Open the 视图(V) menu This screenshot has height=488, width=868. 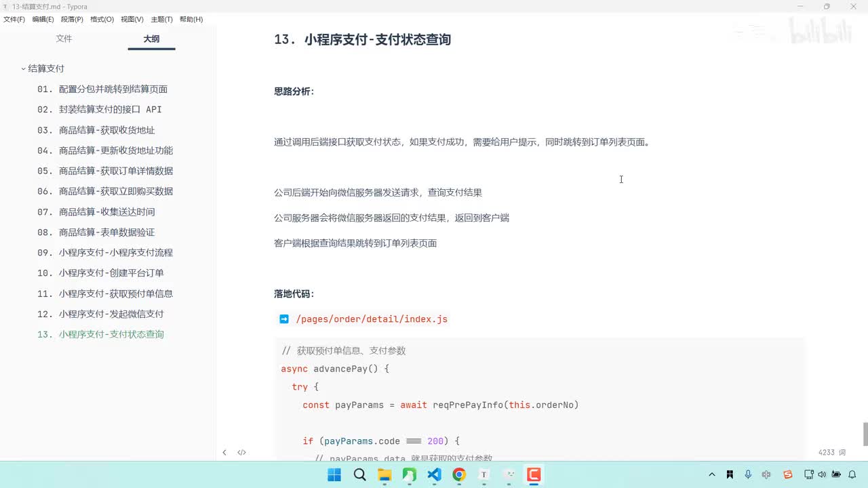[x=132, y=20]
